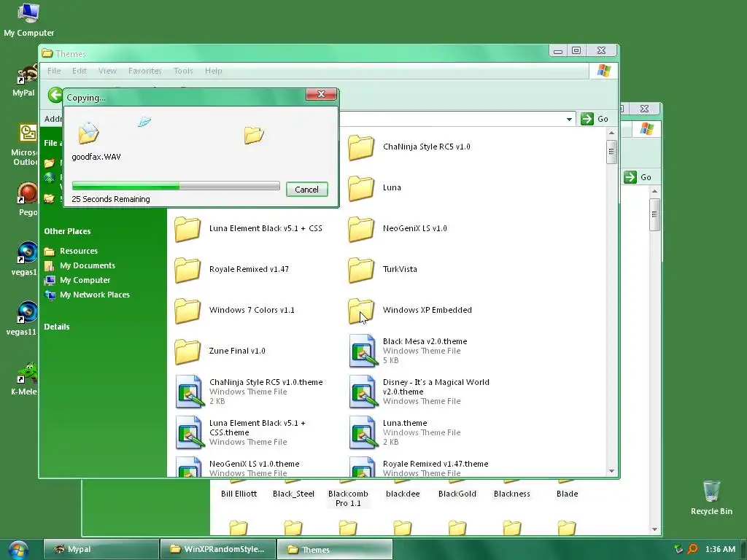
Task: Launch the K-Meleon desktop shortcut
Action: tap(25, 379)
